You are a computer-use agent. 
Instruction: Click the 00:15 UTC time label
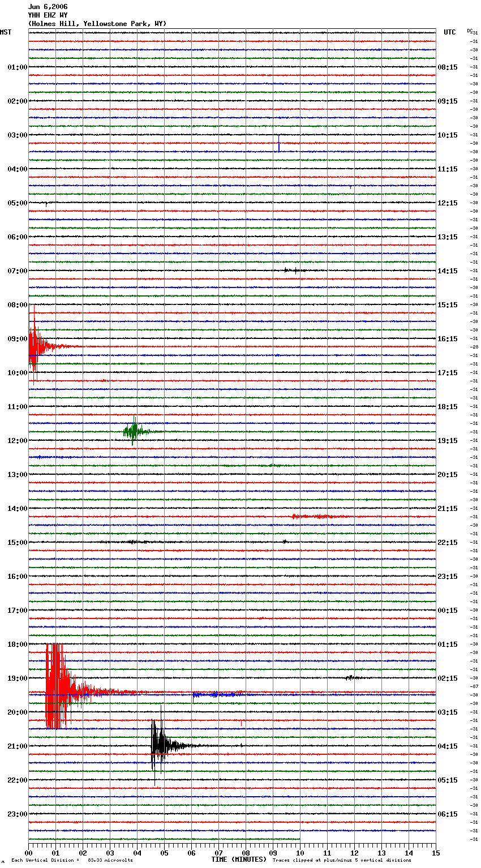tap(448, 611)
